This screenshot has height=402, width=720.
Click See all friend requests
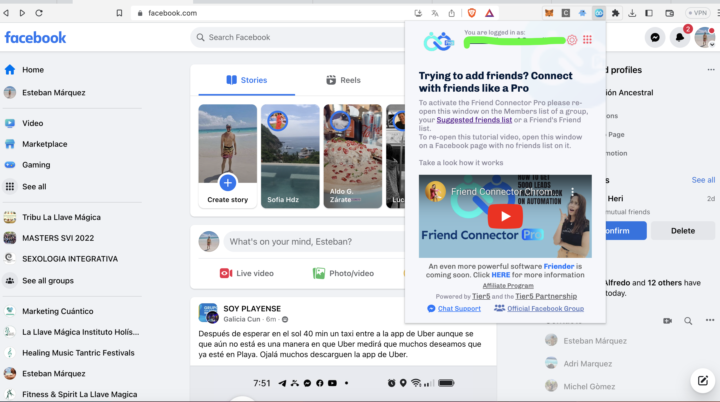(703, 180)
